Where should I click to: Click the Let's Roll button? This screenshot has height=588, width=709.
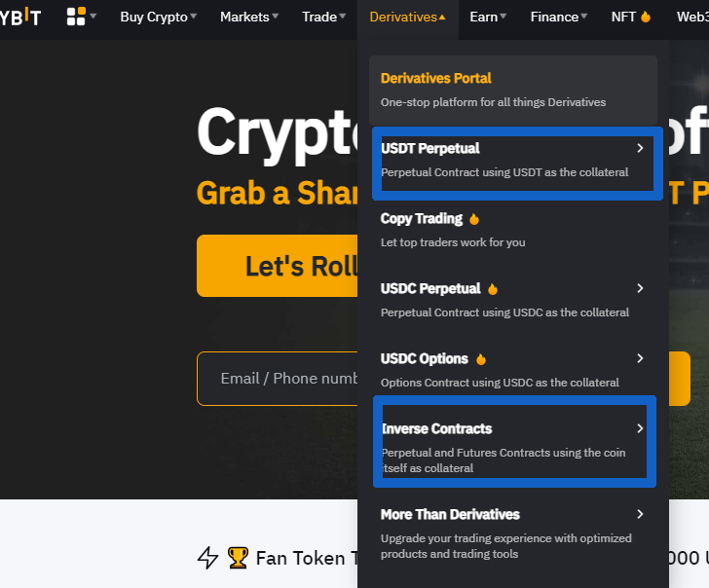point(278,266)
